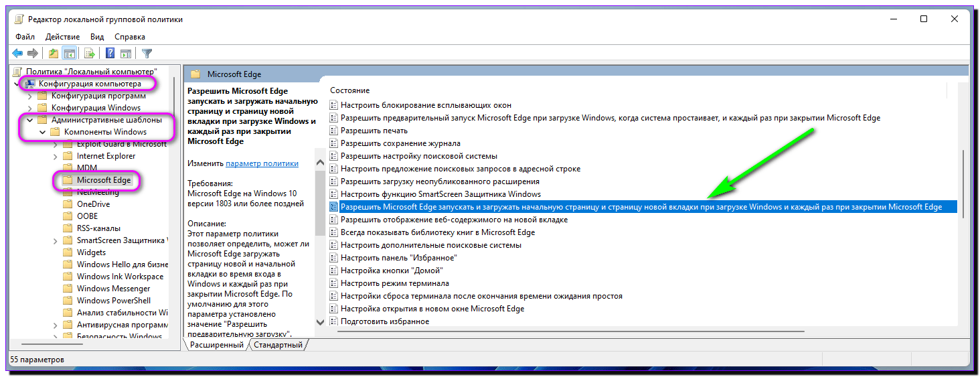Click the 'Состояние' column header

point(349,90)
